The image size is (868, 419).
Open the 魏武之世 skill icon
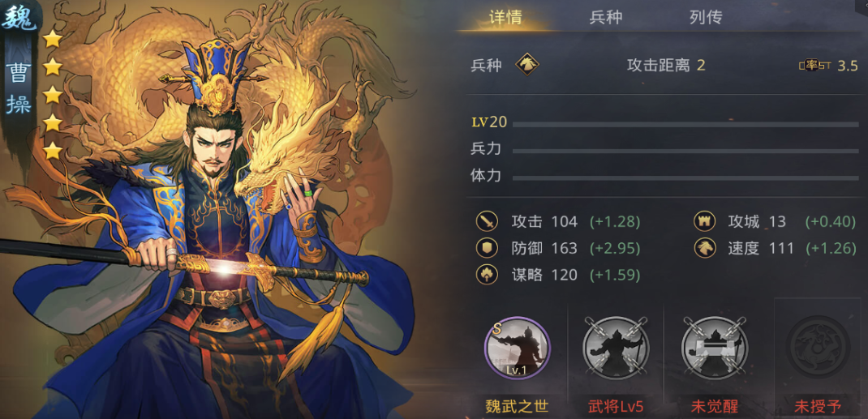point(517,348)
